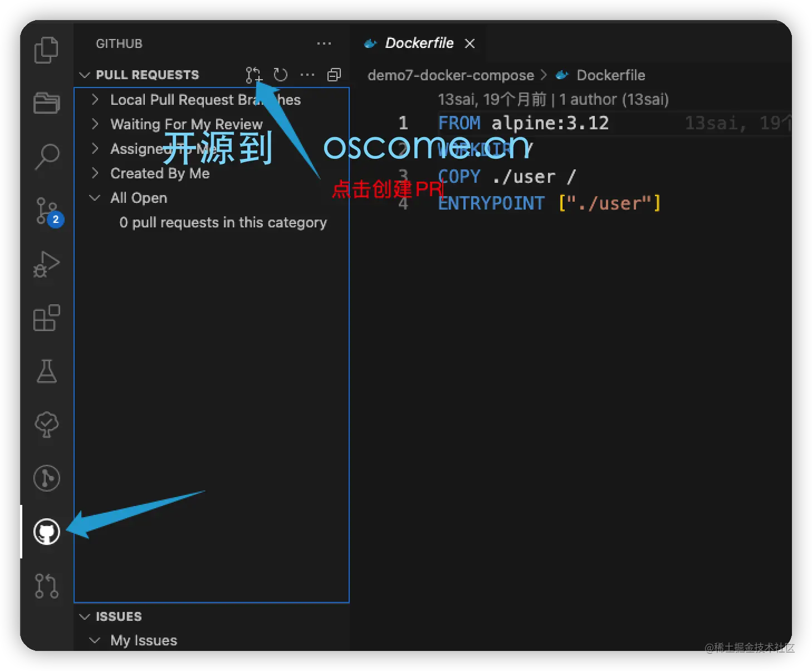Collapse all in Pull Requests section
Viewport: 812px width, 671px height.
(334, 75)
